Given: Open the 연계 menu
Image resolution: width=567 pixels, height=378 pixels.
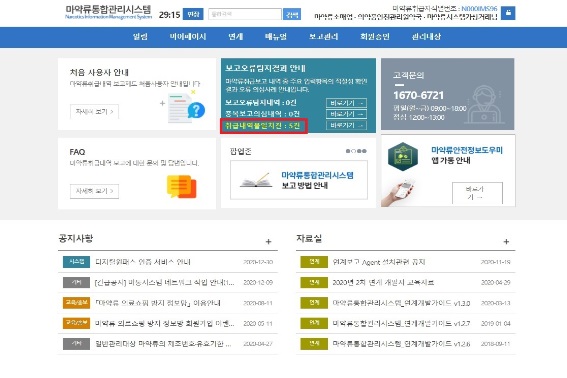Looking at the screenshot, I should click(236, 37).
